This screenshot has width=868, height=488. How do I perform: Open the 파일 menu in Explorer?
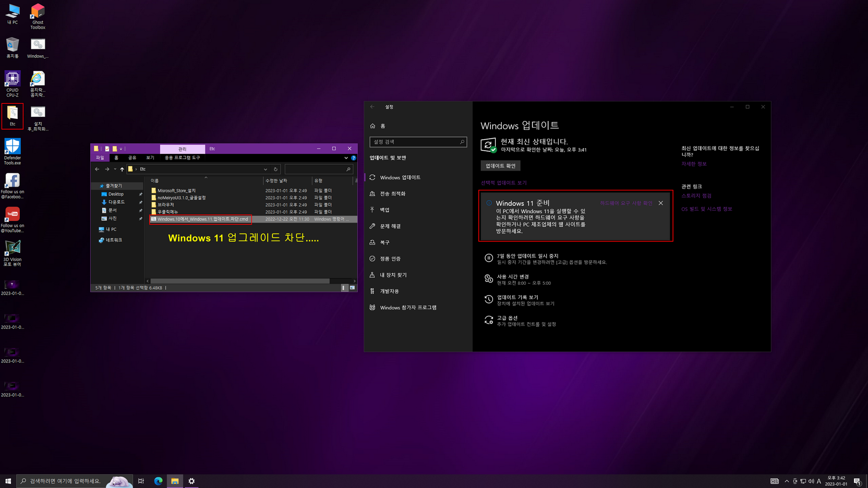100,158
